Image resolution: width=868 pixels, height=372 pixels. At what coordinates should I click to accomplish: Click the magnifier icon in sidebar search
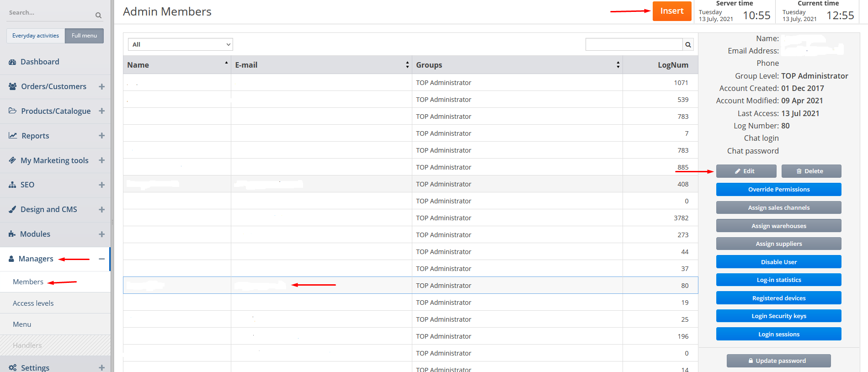pyautogui.click(x=98, y=15)
